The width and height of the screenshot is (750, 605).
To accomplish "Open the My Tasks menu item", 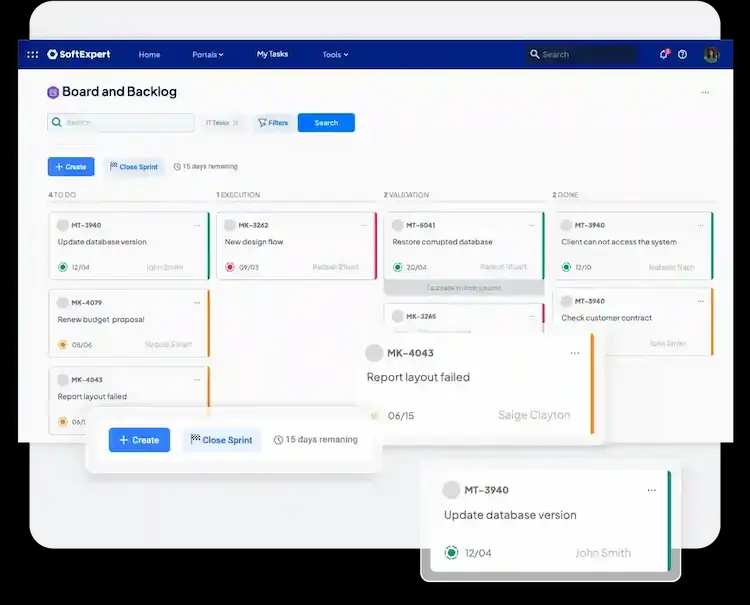I will tap(272, 55).
